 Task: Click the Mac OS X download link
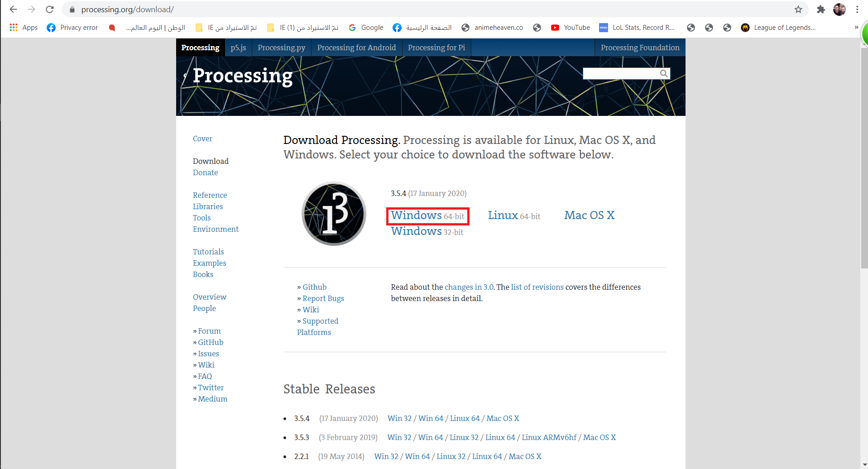pos(589,215)
